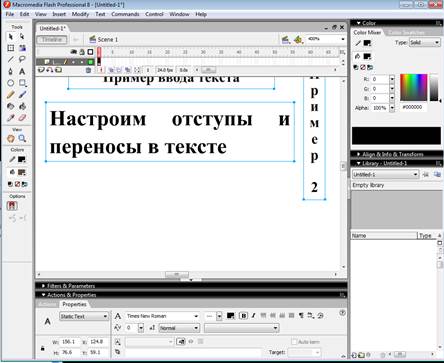Open the Modify menu
This screenshot has width=444, height=363.
point(80,14)
